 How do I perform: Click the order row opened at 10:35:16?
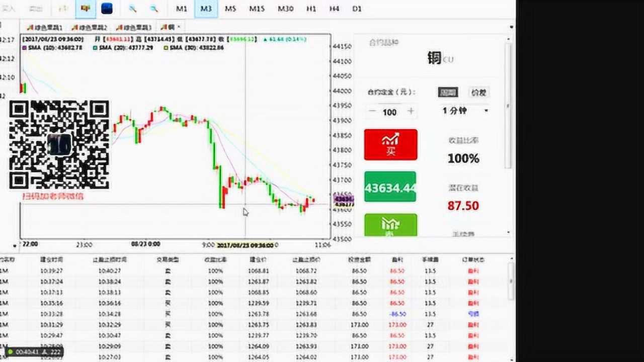point(254,303)
